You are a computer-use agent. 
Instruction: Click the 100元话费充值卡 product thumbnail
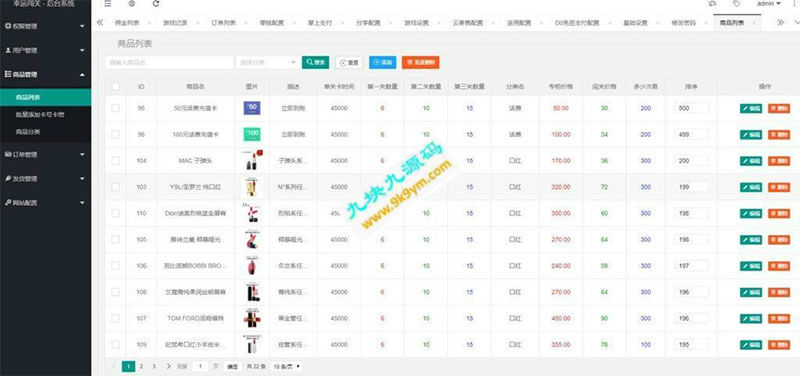point(252,134)
